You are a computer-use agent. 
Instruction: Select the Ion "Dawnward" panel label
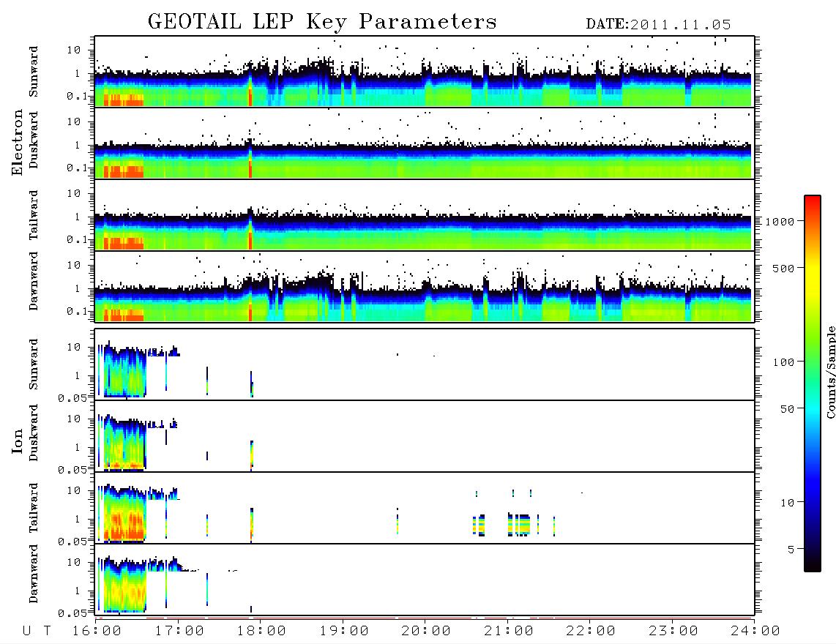pyautogui.click(x=34, y=574)
